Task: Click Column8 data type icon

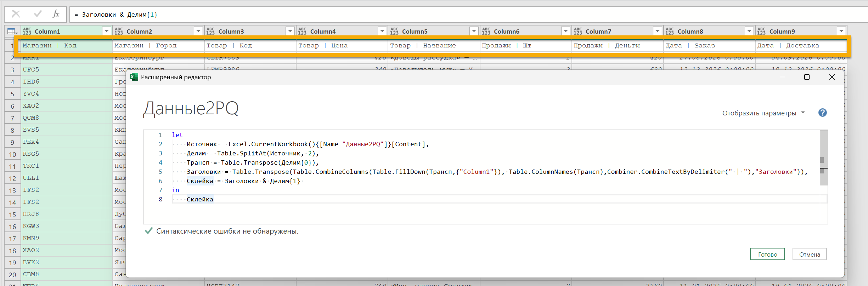Action: 670,31
